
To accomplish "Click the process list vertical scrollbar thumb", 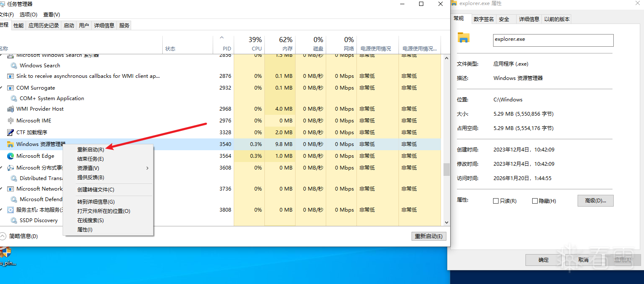I will tap(446, 169).
